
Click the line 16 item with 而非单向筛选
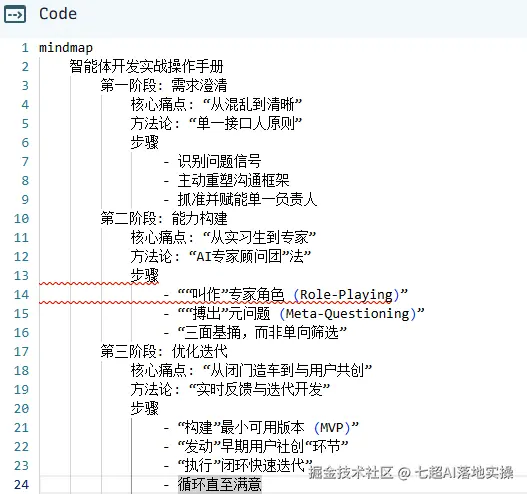click(262, 333)
